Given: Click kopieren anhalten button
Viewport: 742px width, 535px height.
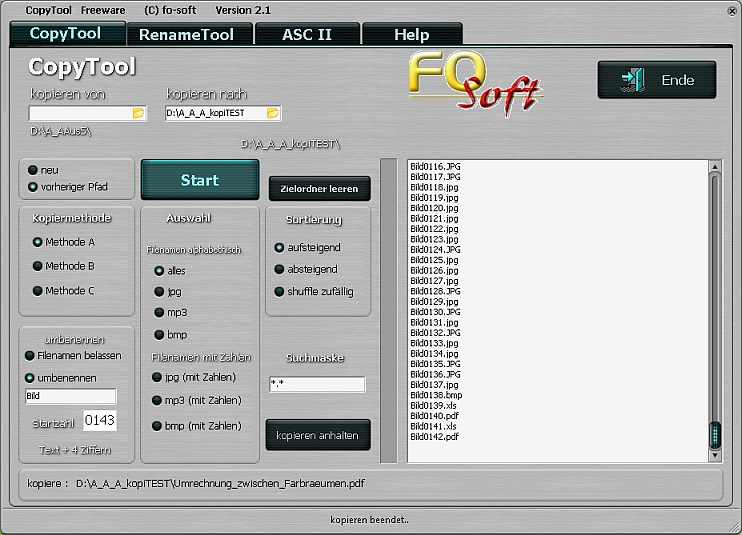Looking at the screenshot, I should [x=318, y=435].
